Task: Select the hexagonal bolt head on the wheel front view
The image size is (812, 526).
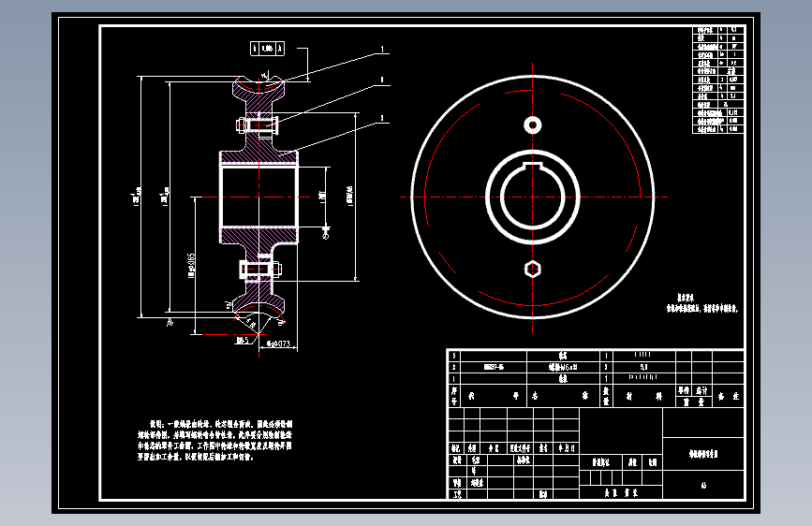Action: [532, 270]
